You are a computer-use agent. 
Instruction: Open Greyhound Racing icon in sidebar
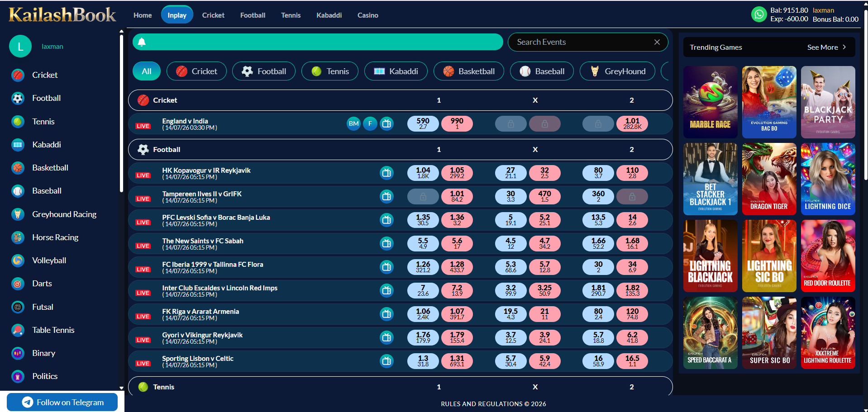tap(18, 214)
